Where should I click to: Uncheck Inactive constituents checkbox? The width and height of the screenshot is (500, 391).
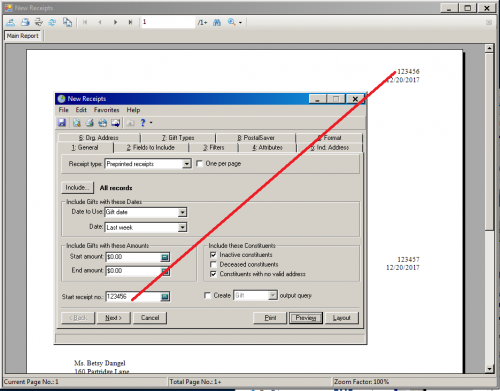point(213,255)
